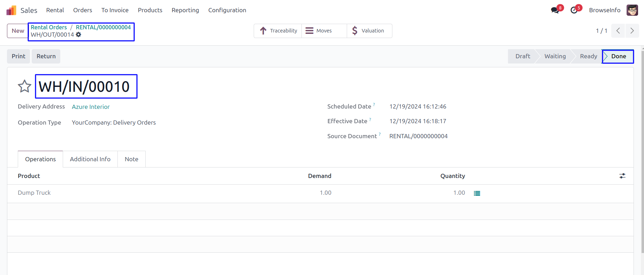This screenshot has height=275, width=644.
Task: Click the BrowseInfo user avatar
Action: pos(632,10)
